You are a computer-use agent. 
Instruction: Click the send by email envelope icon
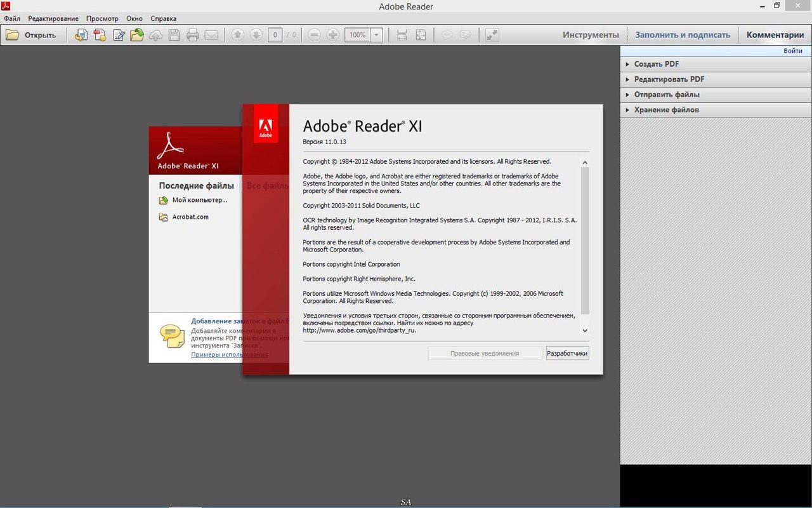[x=211, y=36]
